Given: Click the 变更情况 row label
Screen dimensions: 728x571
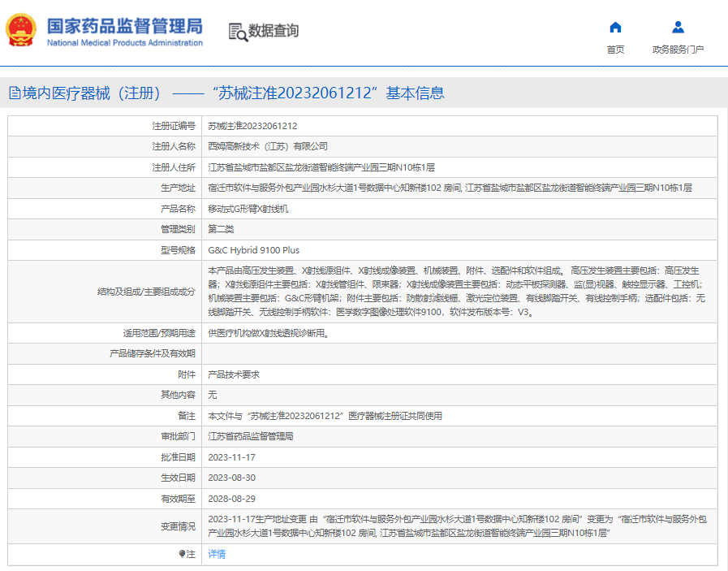Looking at the screenshot, I should click(178, 526).
